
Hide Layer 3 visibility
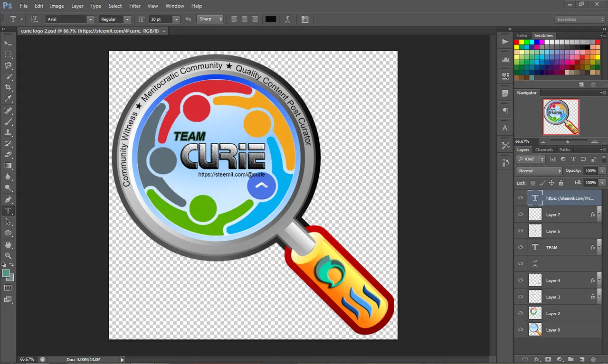pyautogui.click(x=521, y=297)
